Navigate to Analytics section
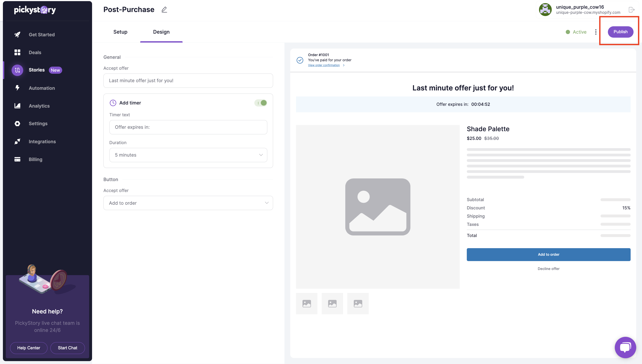Image resolution: width=642 pixels, height=364 pixels. click(39, 106)
